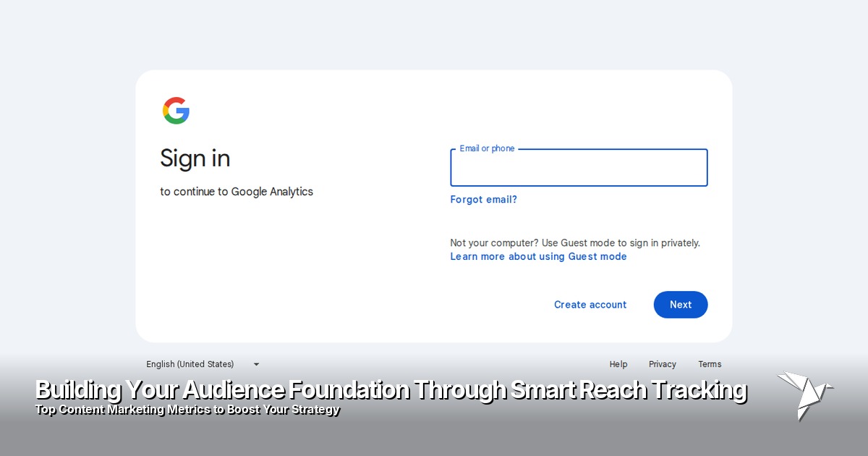The image size is (868, 456).
Task: Click the Google logo
Action: [x=176, y=111]
